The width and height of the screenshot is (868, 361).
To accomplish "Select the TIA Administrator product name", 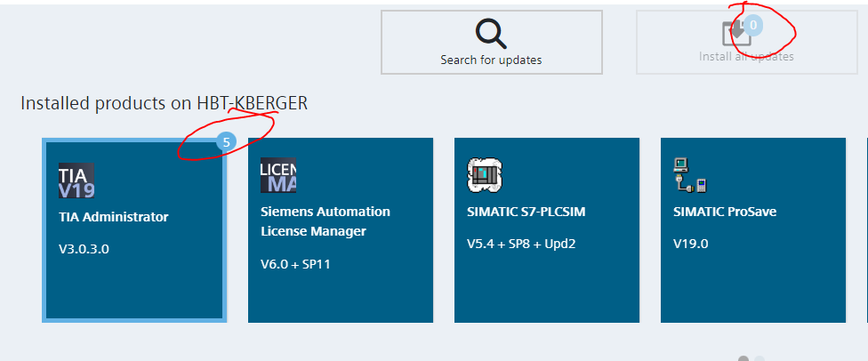I will [x=113, y=217].
